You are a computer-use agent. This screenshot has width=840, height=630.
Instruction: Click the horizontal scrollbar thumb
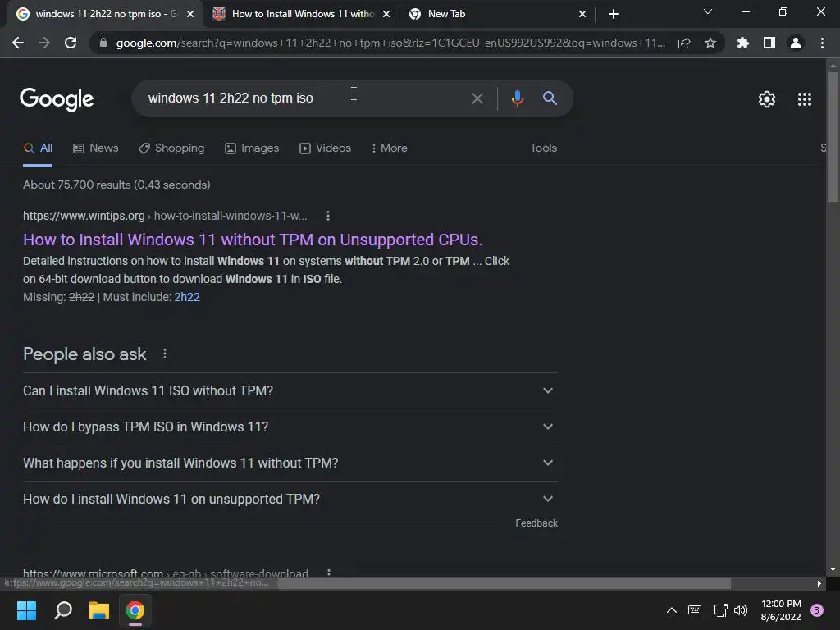tap(504, 583)
